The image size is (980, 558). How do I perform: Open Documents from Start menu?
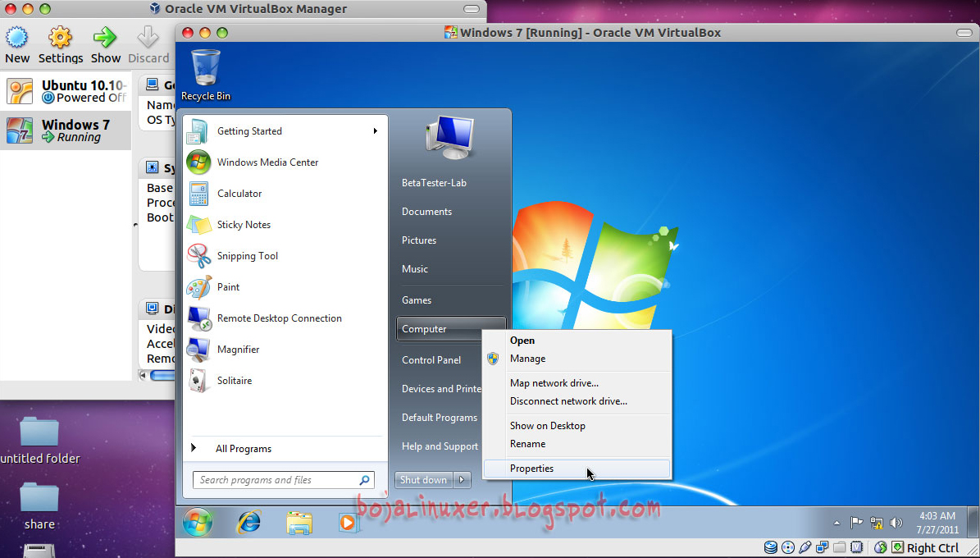[427, 212]
